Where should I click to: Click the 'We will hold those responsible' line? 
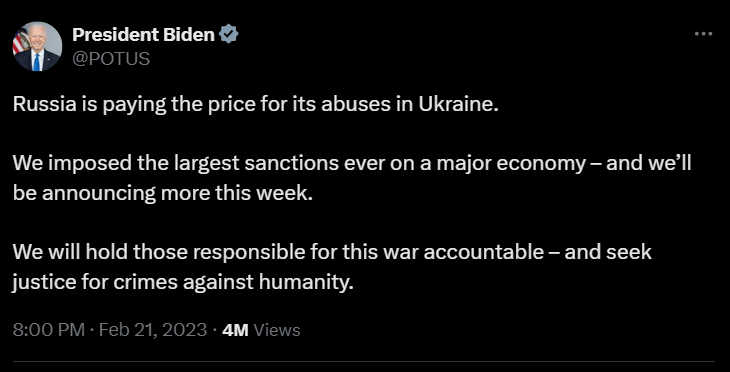[332, 252]
